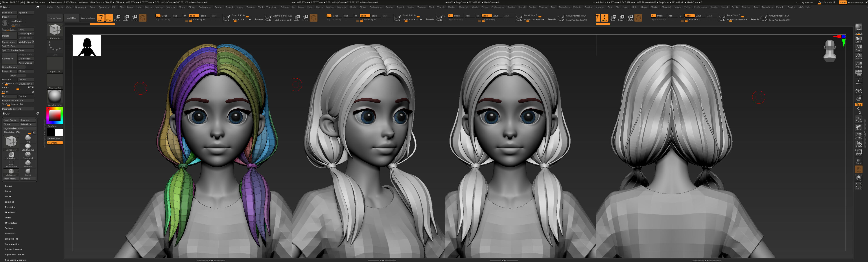Adjust the % of decimation slider
The image size is (868, 262).
tap(18, 105)
